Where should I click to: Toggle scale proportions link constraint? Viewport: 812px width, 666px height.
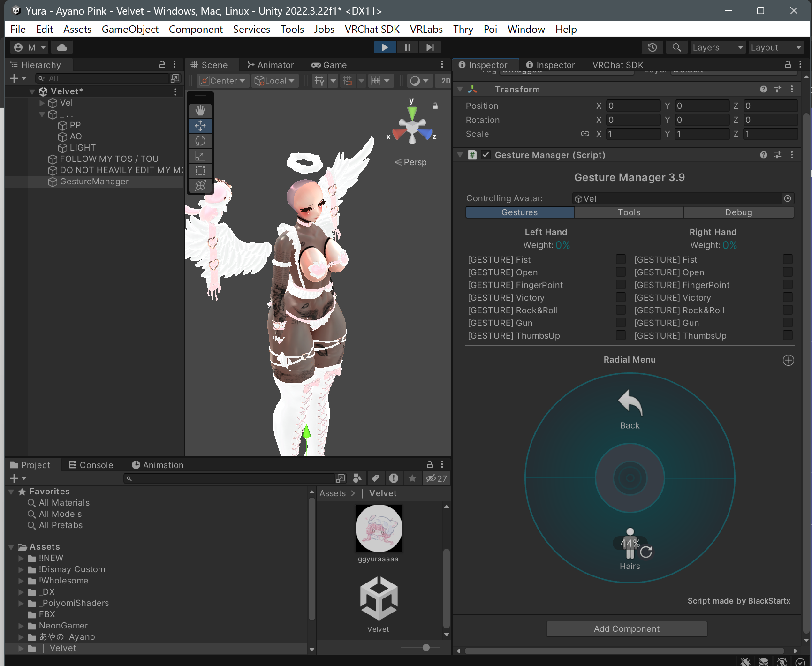tap(584, 134)
